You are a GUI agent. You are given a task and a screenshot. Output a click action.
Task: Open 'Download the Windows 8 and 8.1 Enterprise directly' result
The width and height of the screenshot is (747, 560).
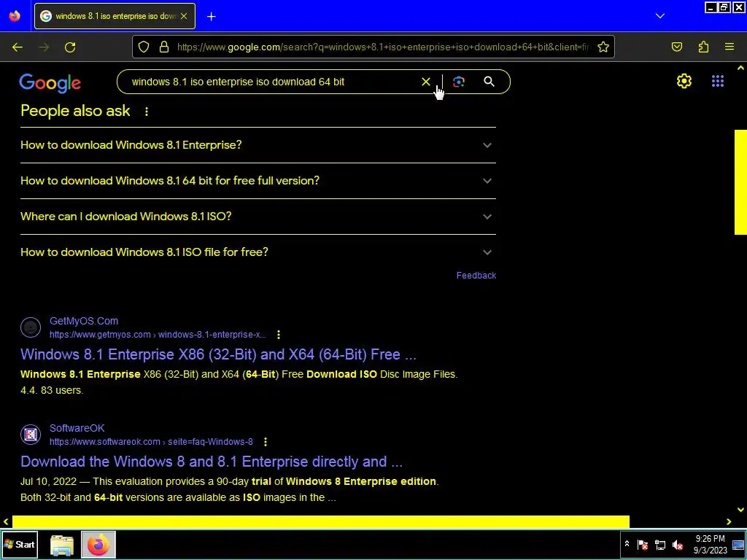212,462
